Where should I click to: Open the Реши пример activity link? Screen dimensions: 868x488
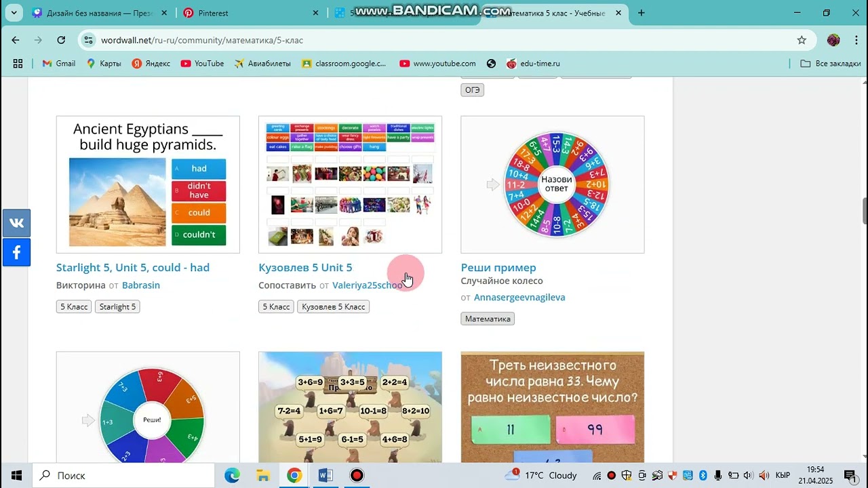click(498, 267)
